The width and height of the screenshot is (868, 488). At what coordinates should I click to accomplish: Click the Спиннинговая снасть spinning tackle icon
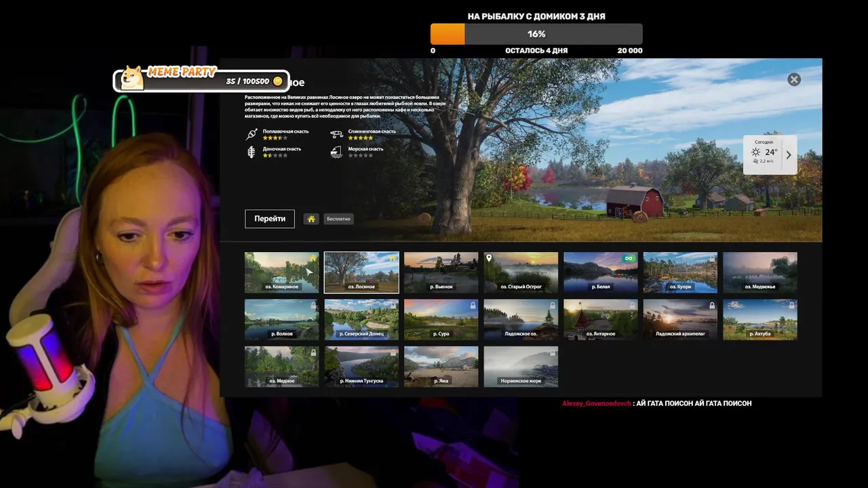[x=336, y=134]
